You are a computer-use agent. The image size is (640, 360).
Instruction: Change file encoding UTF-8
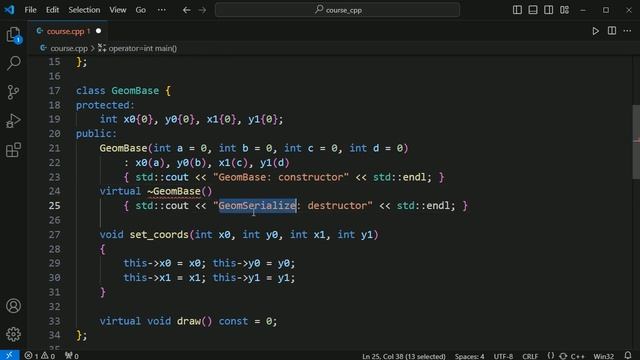click(x=503, y=356)
